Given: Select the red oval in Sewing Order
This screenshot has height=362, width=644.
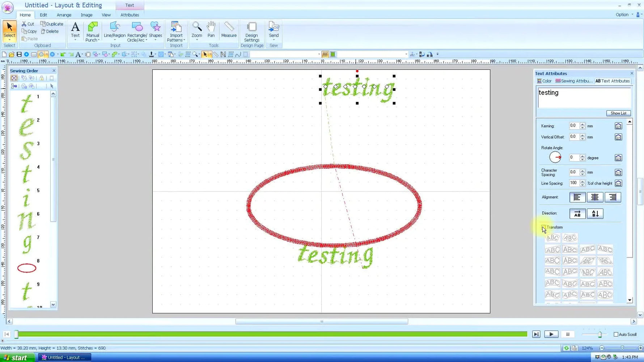Looking at the screenshot, I should coord(27,268).
